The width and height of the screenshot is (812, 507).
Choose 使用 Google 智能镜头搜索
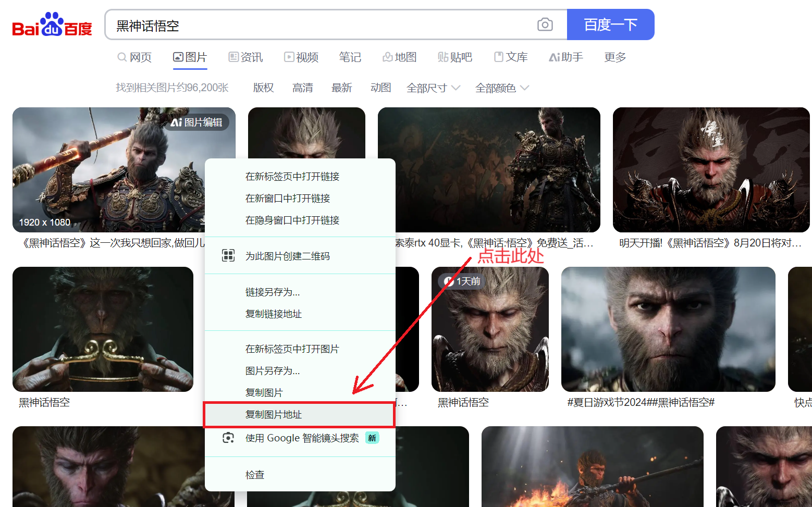[x=300, y=438]
